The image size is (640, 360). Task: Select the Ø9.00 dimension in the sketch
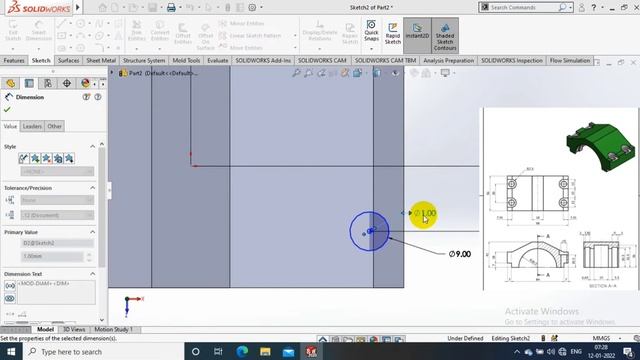[x=460, y=254]
